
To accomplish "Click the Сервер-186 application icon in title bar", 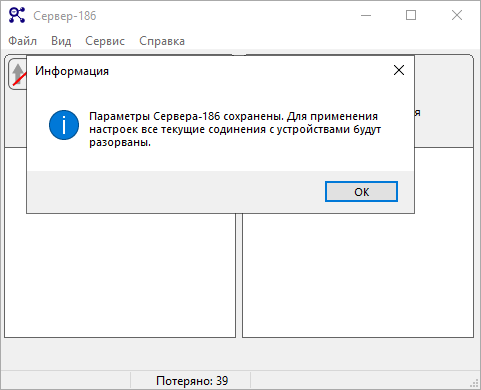I will point(17,15).
